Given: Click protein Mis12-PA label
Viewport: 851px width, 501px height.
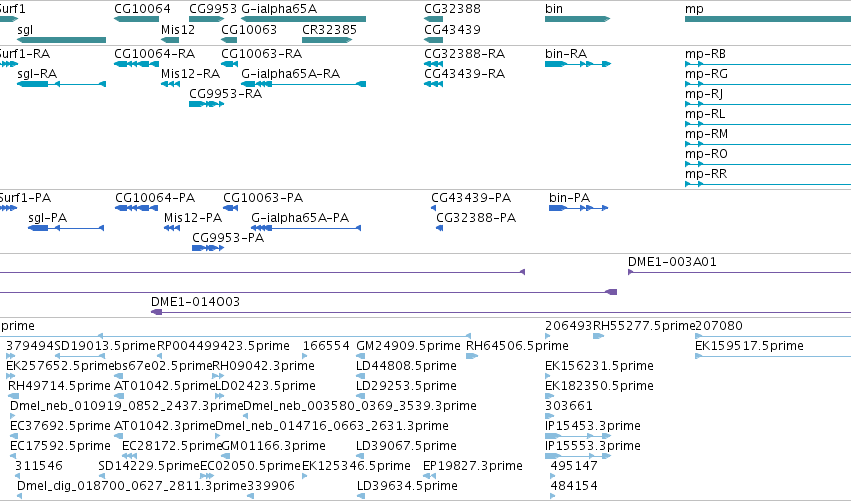Looking at the screenshot, I should (193, 218).
